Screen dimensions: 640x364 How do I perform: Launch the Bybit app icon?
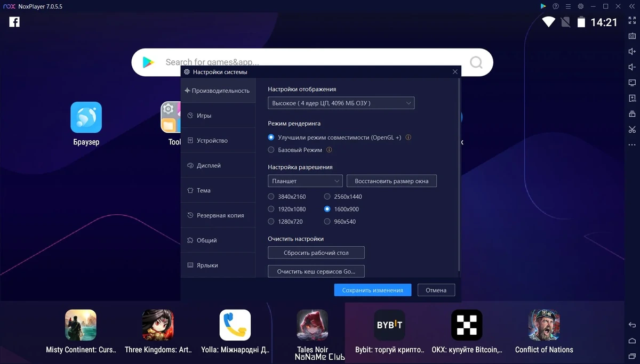coord(389,325)
